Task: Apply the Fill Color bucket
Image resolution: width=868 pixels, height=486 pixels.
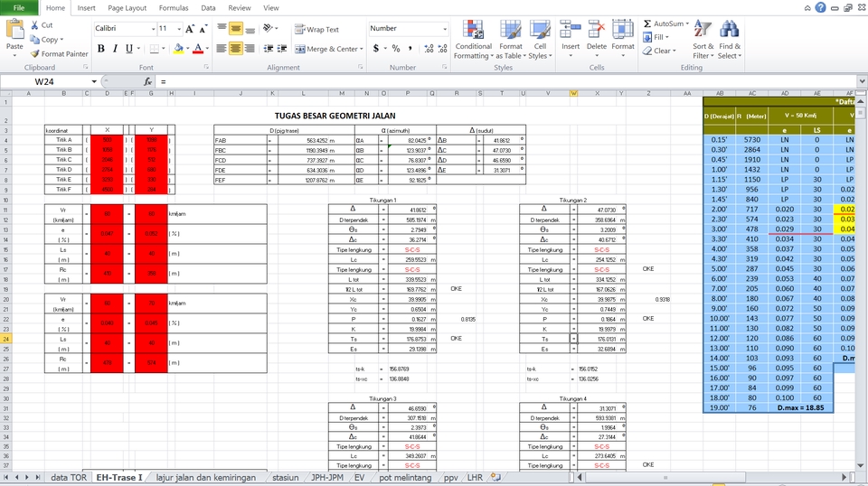Action: [178, 49]
